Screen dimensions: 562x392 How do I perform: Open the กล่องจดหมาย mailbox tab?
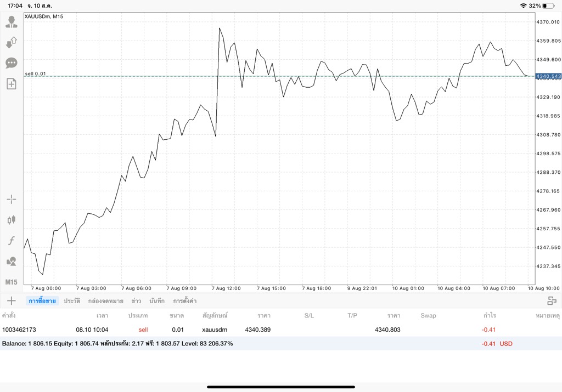[x=106, y=300]
